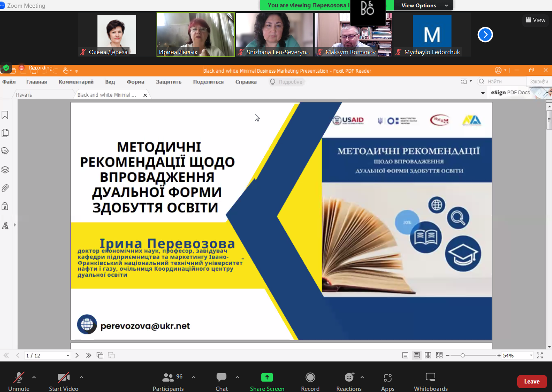Go to first page of PDF

pos(6,355)
